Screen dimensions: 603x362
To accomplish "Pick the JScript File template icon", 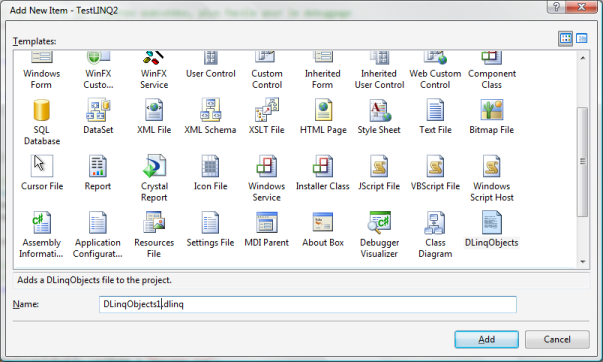I will point(379,166).
